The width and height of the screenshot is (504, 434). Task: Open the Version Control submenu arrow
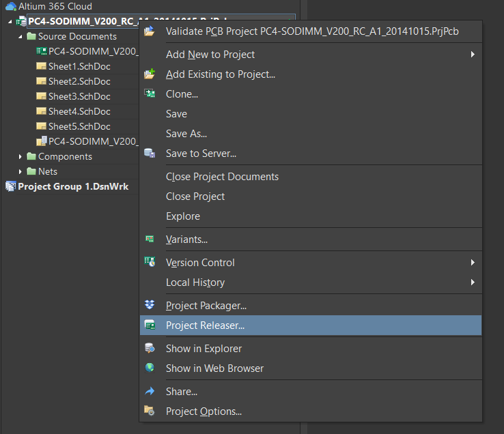[x=473, y=263]
